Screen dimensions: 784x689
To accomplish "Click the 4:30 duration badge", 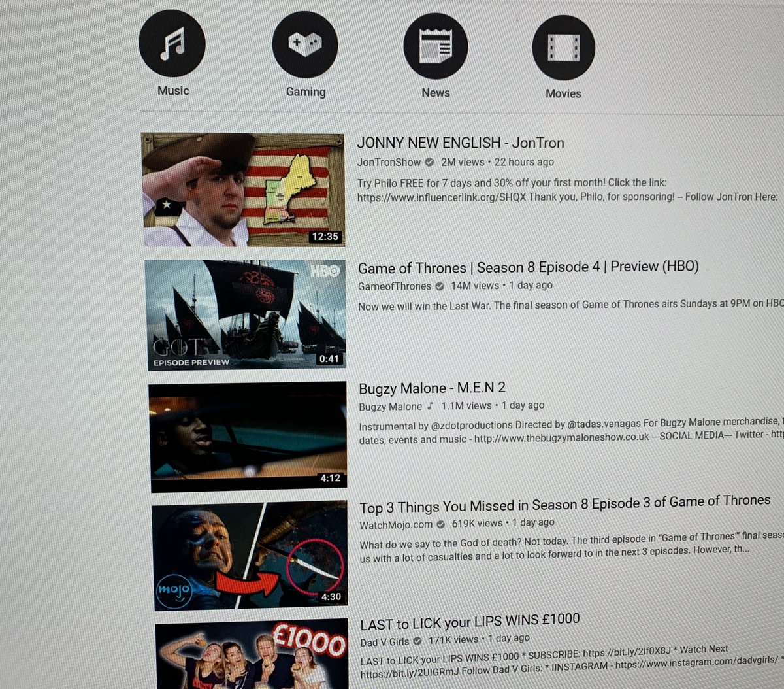I will click(331, 597).
